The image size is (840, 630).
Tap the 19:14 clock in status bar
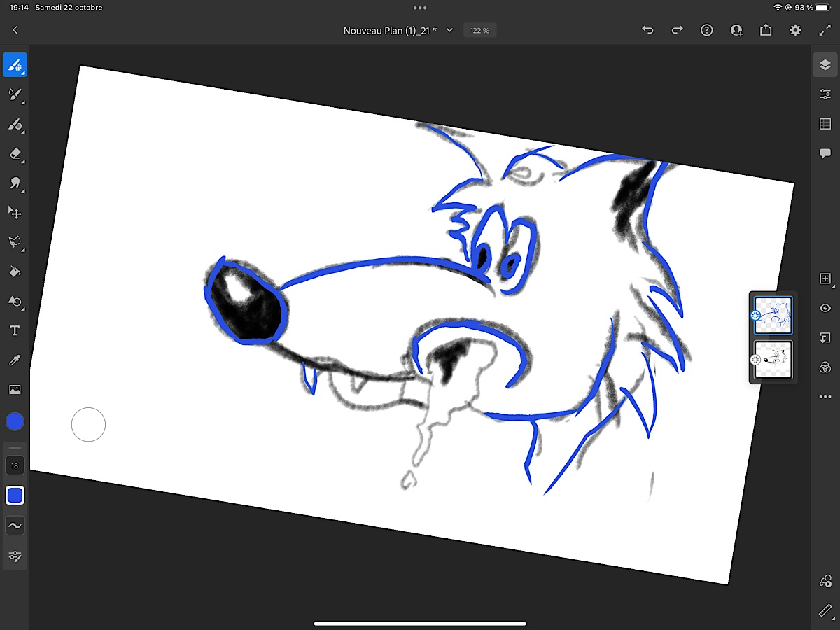[19, 8]
